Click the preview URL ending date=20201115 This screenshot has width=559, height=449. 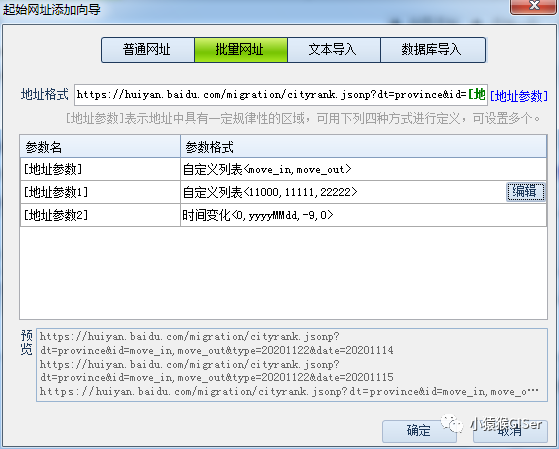(x=217, y=371)
